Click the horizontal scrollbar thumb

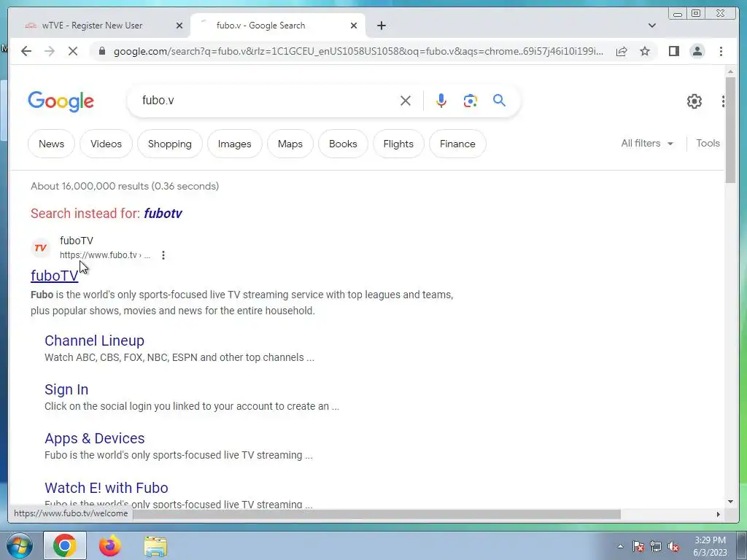click(x=376, y=514)
